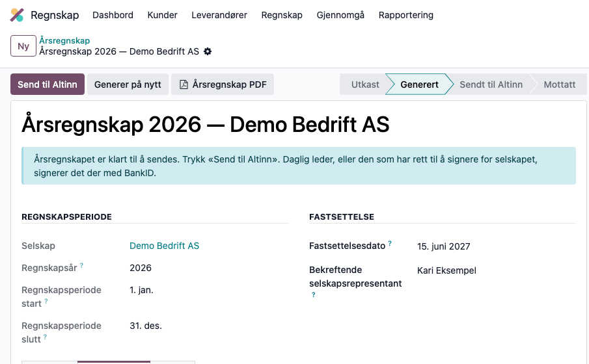Click the PDF icon on Årsregnskap PDF button
Viewport: 589px width, 364px height.
coord(184,84)
